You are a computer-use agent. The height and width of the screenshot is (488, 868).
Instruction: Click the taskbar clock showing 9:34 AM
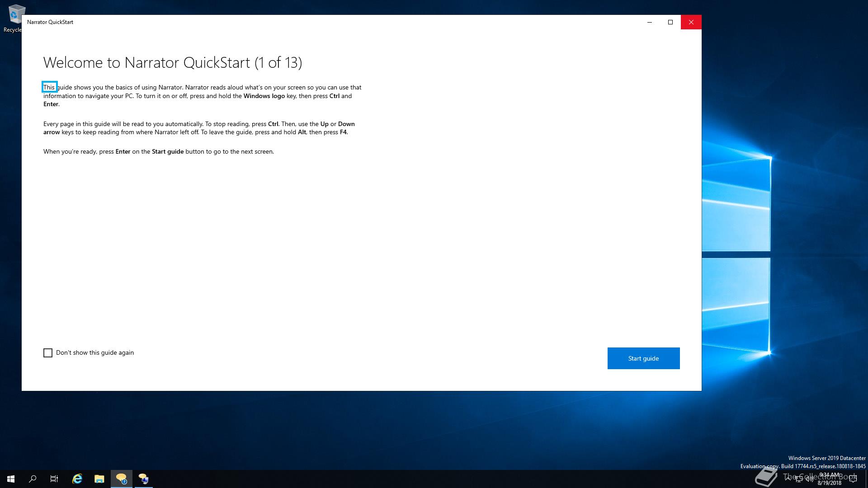(829, 479)
